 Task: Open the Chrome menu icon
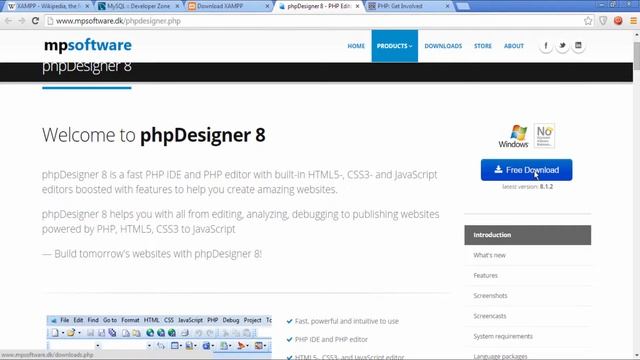633,21
